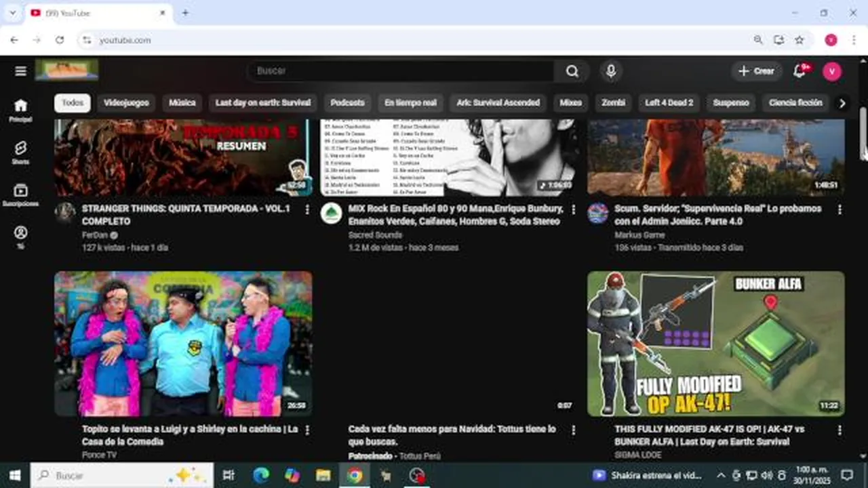This screenshot has height=488, width=868.
Task: Select the Mixes filter chip
Action: 571,103
